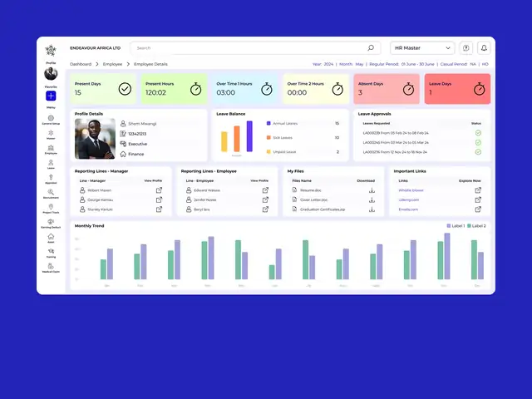Viewport: 532px width, 399px height.
Task: Open the Emaila.com link
Action: (408, 209)
